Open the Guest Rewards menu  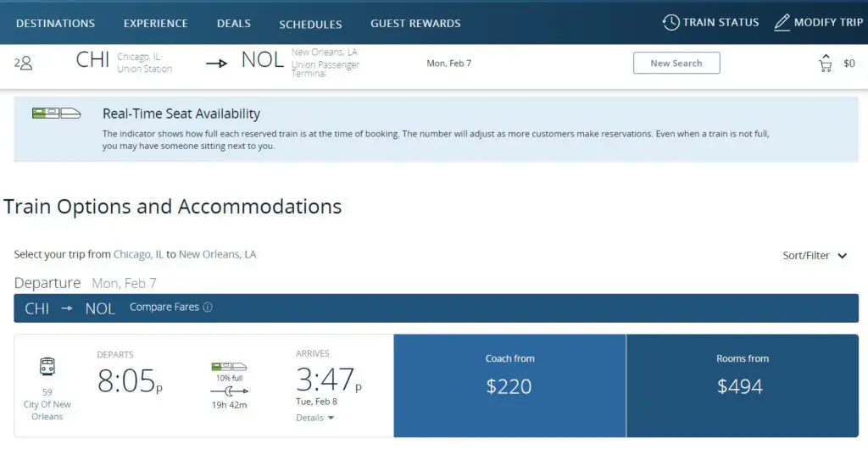coord(415,23)
